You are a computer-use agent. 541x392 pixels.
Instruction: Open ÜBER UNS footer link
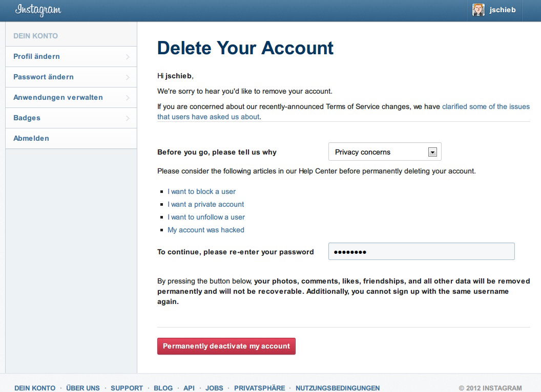click(83, 388)
